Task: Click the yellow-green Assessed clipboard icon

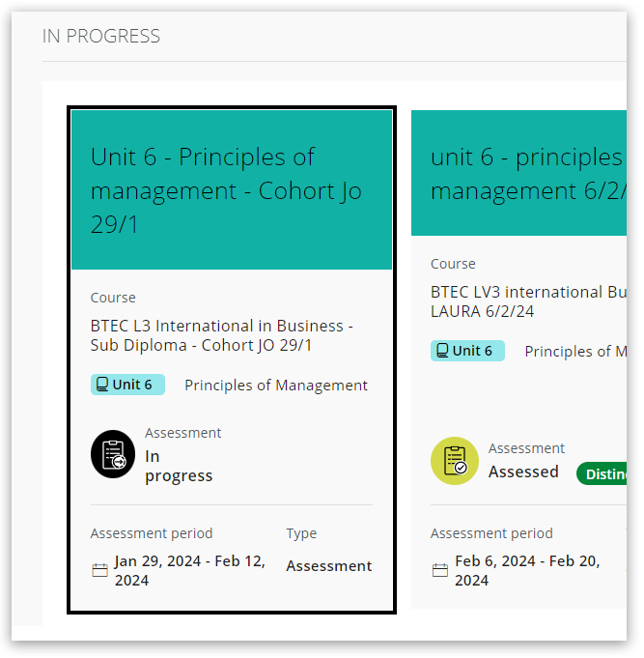Action: point(454,461)
